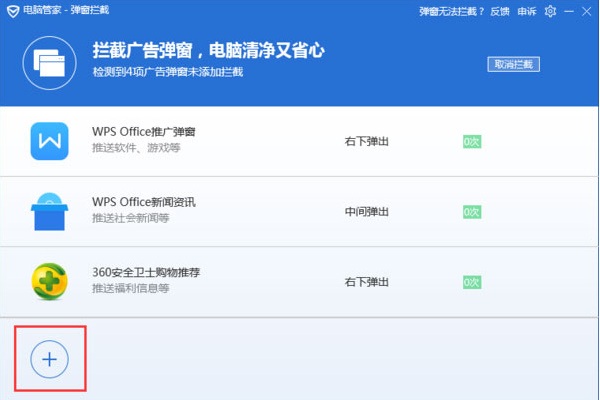Click 0次 badge in WPS新闻资讯 row
This screenshot has height=400, width=600.
(472, 212)
